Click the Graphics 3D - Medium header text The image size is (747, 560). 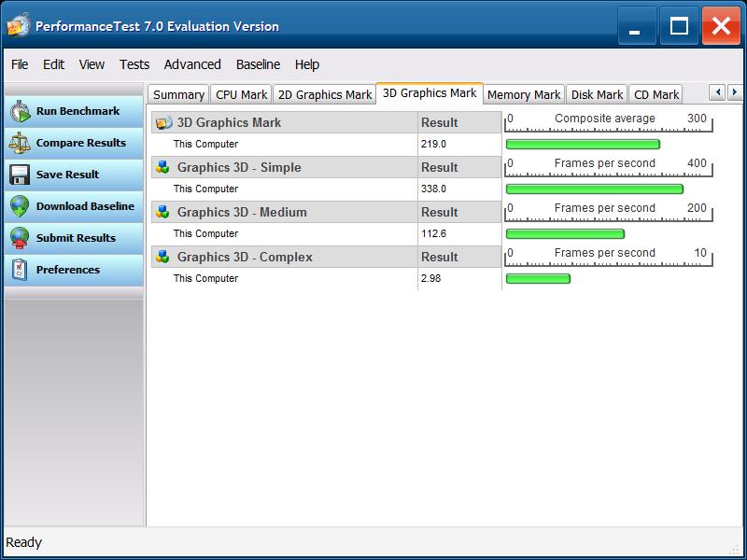tap(242, 213)
